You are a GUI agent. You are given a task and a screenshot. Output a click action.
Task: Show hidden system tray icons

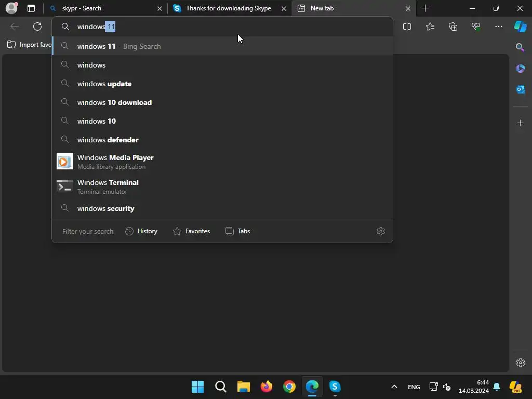394,387
